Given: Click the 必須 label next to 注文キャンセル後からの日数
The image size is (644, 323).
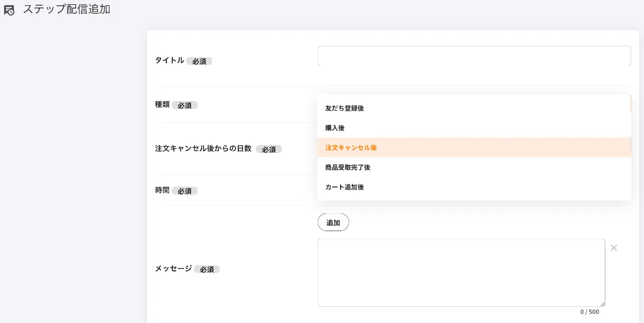Looking at the screenshot, I should click(269, 149).
